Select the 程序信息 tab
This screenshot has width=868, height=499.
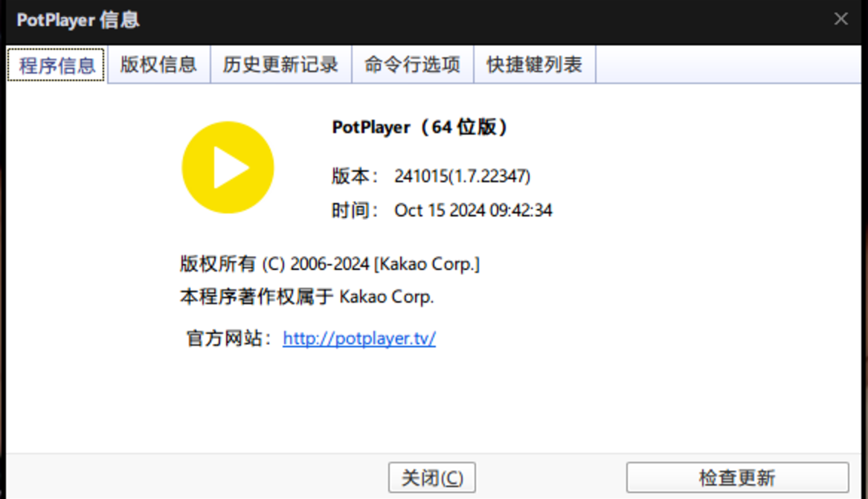point(57,65)
